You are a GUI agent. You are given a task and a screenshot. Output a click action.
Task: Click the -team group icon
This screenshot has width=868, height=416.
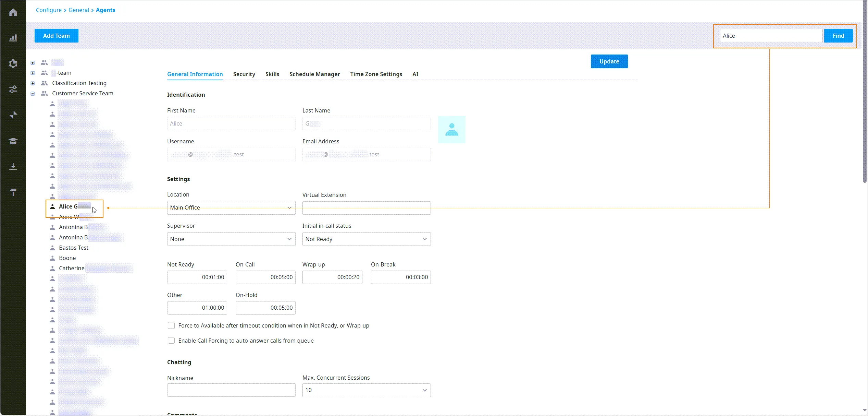[44, 73]
